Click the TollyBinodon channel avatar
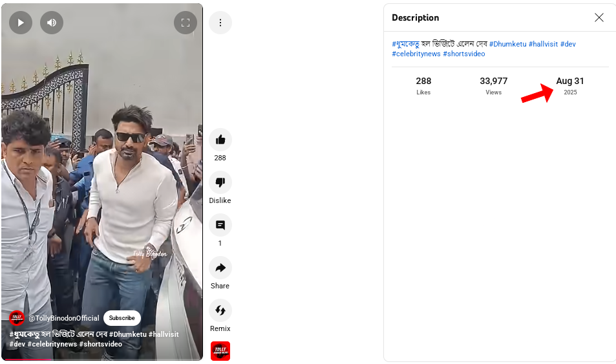 17,318
